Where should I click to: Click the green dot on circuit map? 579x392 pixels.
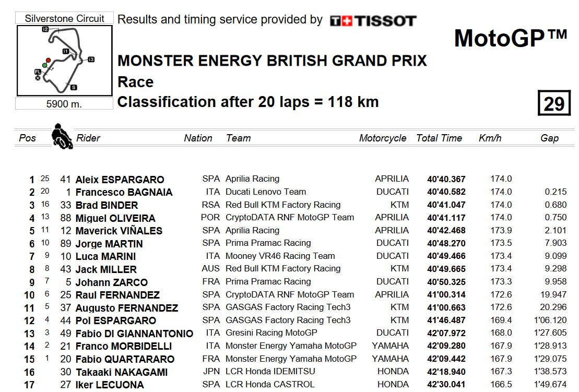pos(45,65)
